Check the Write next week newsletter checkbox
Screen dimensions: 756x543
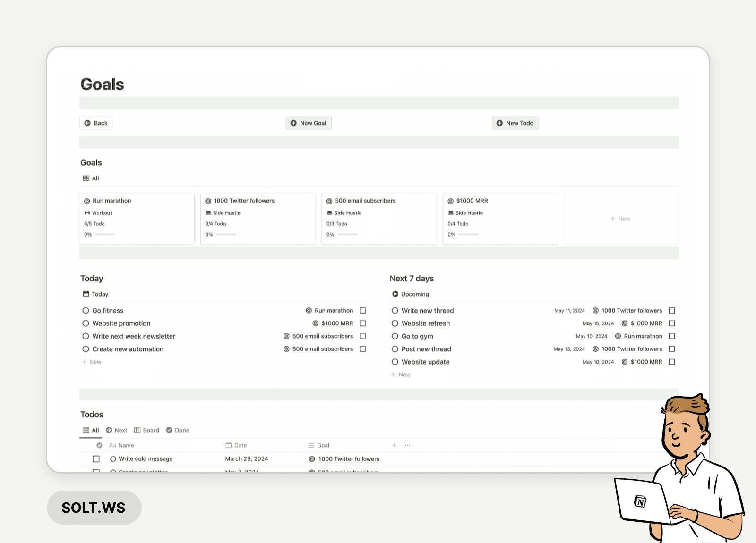[x=363, y=336]
